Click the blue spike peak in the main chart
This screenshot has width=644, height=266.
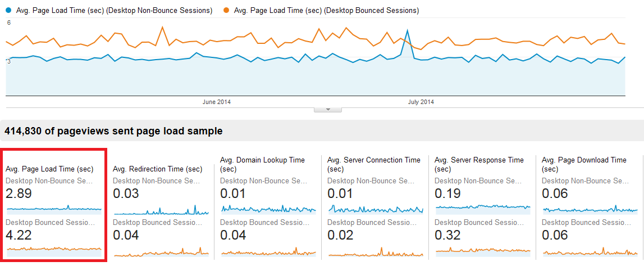(x=407, y=30)
